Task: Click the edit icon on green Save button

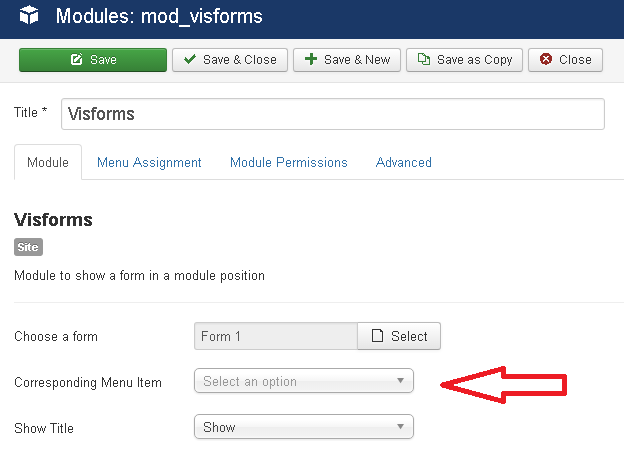Action: point(77,60)
